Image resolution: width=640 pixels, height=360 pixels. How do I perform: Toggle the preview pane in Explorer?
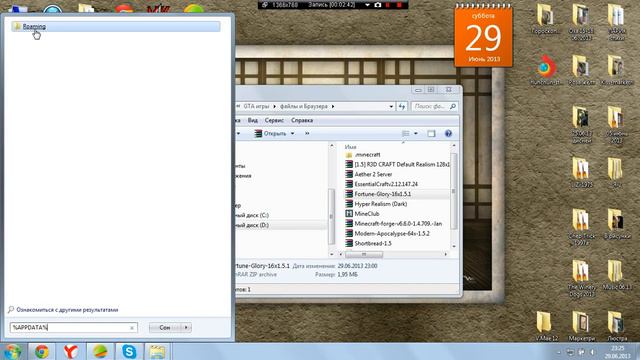pyautogui.click(x=431, y=133)
